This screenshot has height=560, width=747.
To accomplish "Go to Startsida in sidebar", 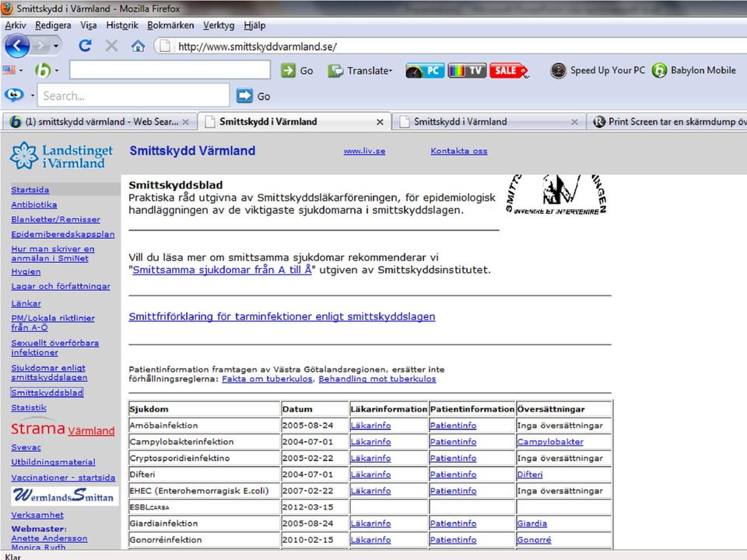I will [x=30, y=190].
